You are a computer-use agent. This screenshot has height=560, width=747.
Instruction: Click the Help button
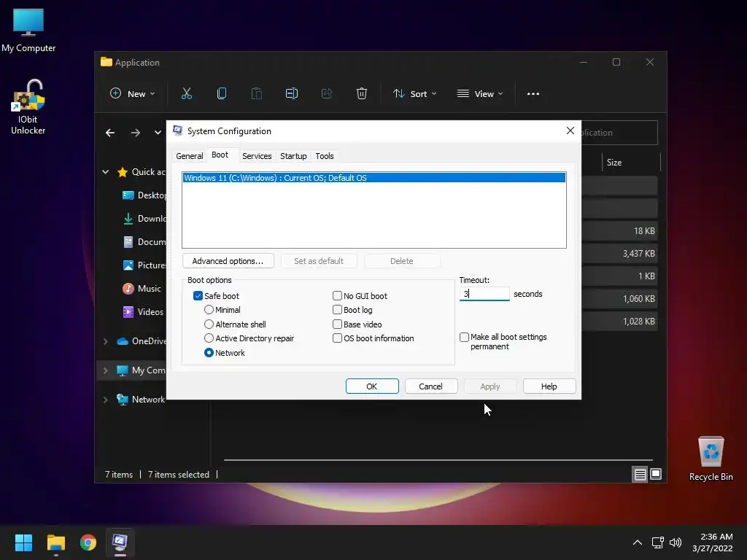(549, 386)
